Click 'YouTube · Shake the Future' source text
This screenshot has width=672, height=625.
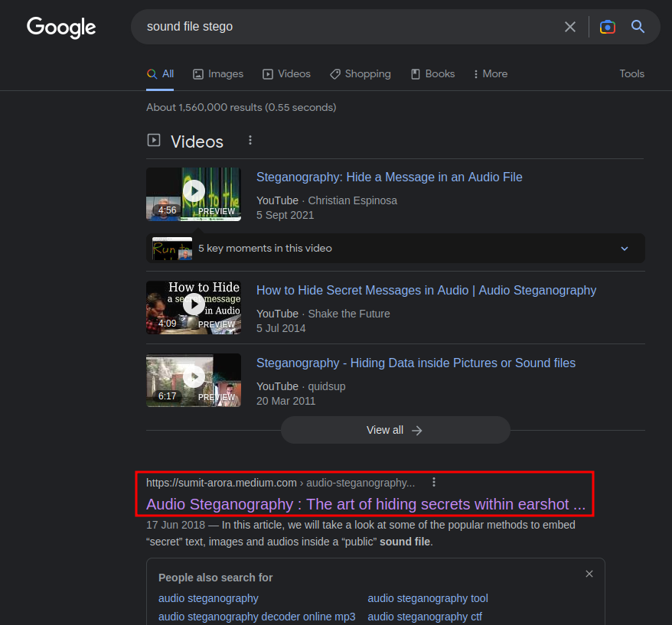[x=323, y=314]
